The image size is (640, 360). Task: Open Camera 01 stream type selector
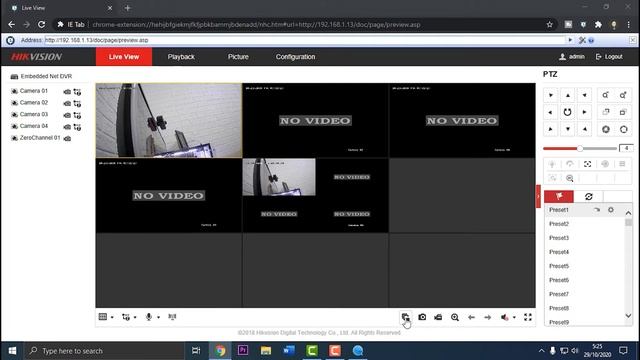point(77,92)
